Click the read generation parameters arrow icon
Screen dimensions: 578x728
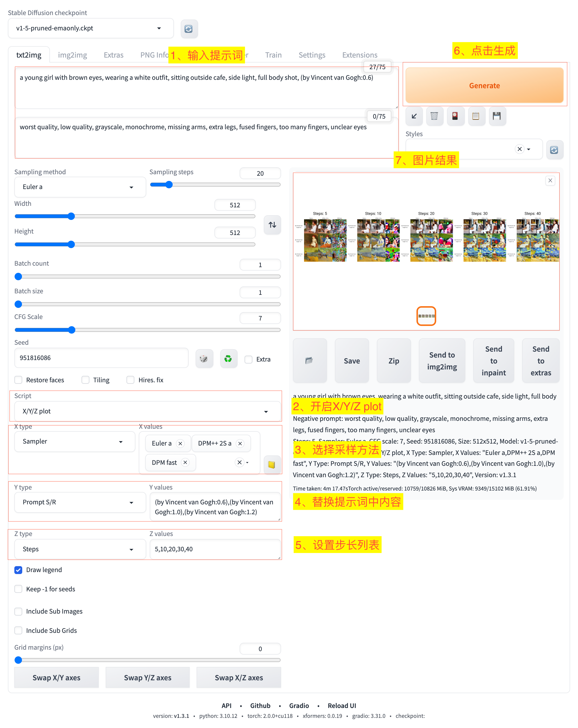[x=414, y=116]
